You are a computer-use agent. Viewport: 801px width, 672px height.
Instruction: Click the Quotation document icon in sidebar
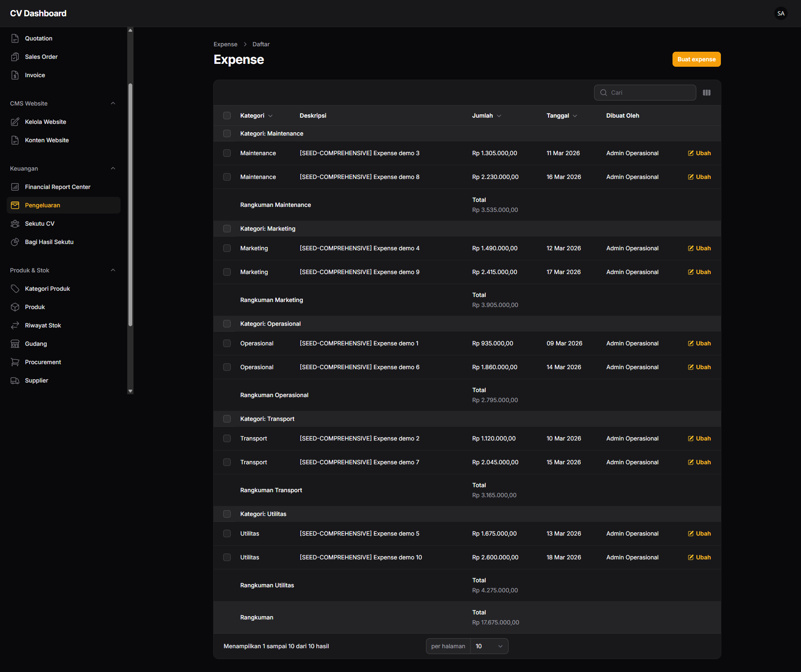(x=15, y=38)
